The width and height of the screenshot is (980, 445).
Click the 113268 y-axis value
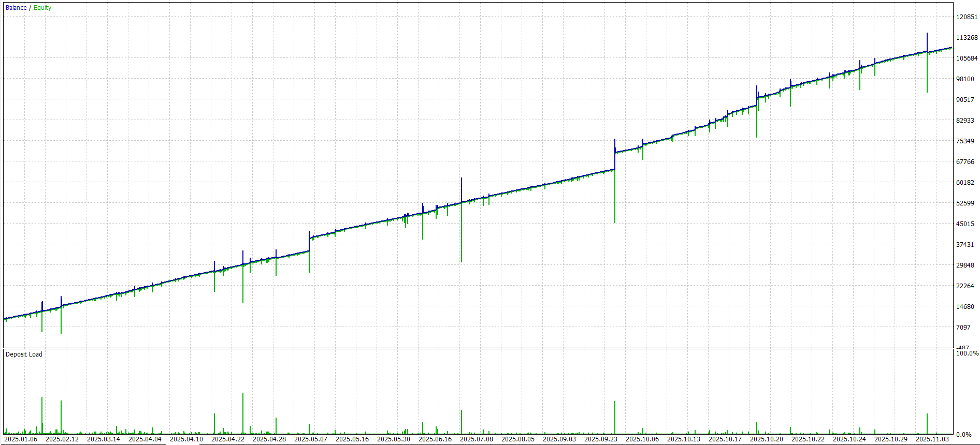[x=967, y=38]
